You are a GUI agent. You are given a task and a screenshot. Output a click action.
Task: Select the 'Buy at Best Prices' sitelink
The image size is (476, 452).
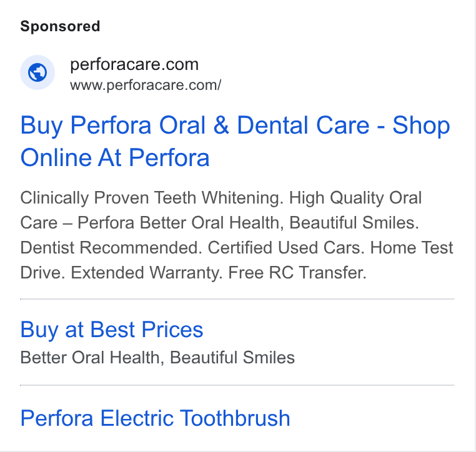112,330
